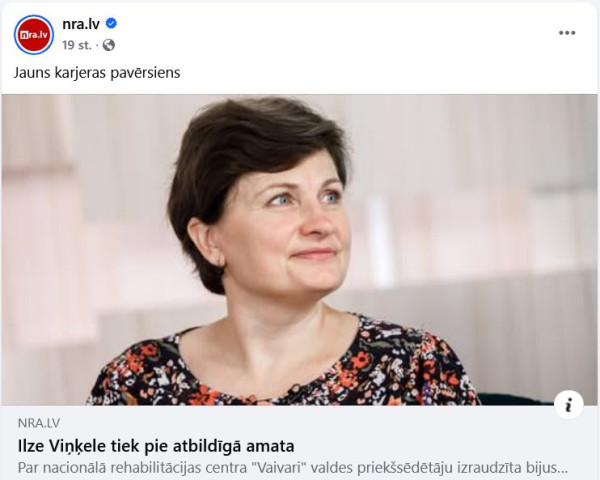Screen dimensions: 600x480
Task: Open headline "Ilze Viņķele tiek pie atbildīgā amata"
Action: pyautogui.click(x=156, y=446)
